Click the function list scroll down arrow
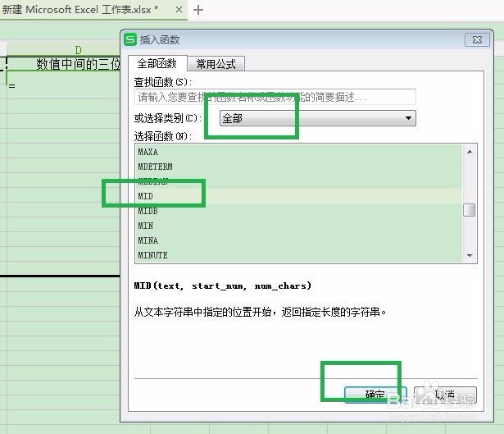The height and width of the screenshot is (434, 504). tap(470, 255)
